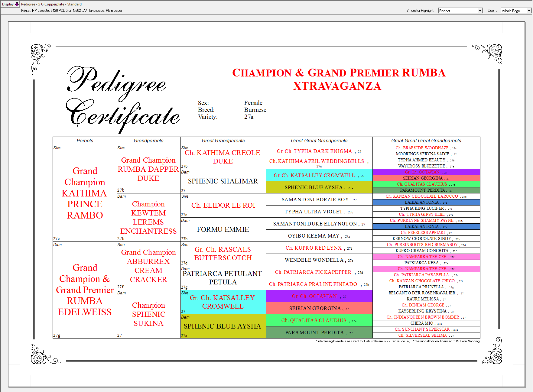
Task: Click the Great Great Great Grandparents header
Action: pos(426,141)
